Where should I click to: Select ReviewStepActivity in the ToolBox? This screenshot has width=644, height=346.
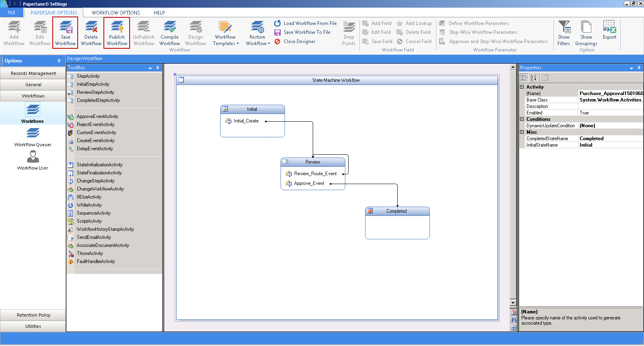tap(95, 92)
